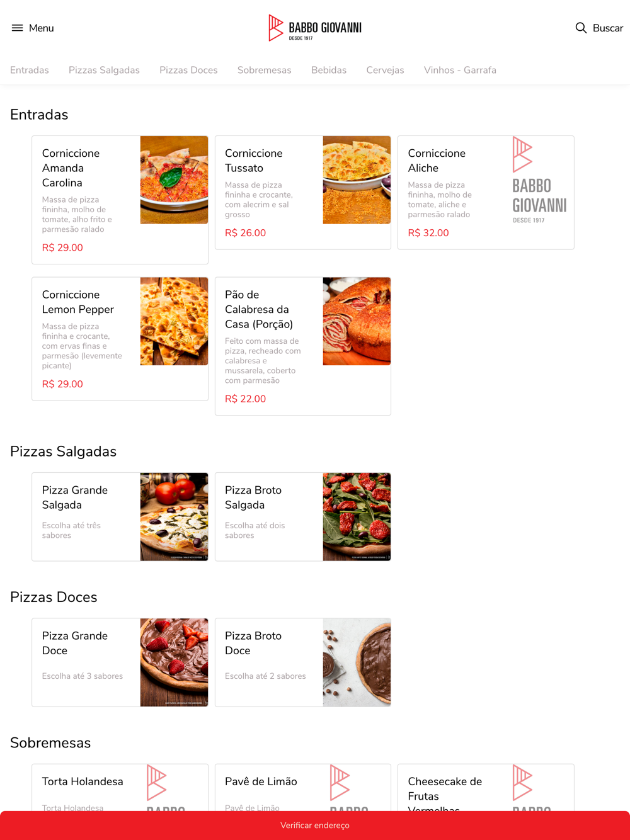Select the Pão de Calabresa da Casa item
Screen dimensions: 630x840
(303, 346)
